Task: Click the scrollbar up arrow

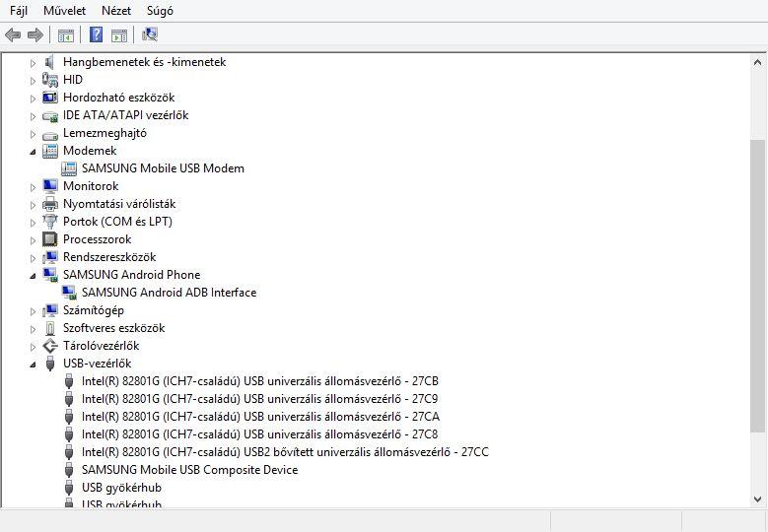Action: (757, 62)
